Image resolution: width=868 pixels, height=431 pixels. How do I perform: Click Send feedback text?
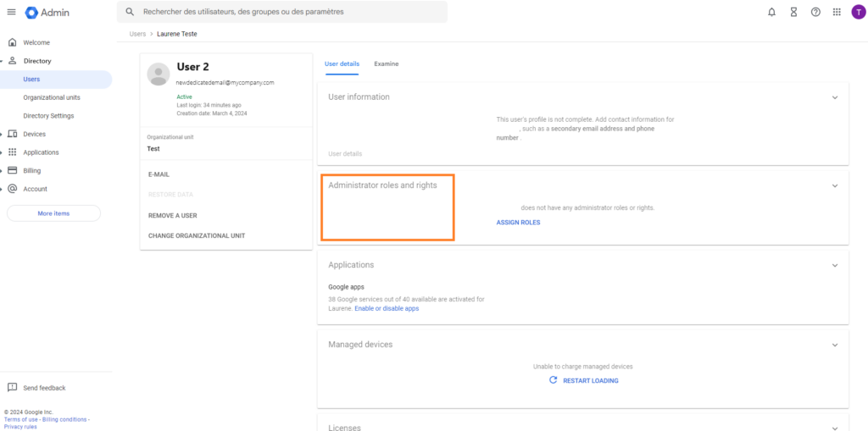tap(44, 388)
